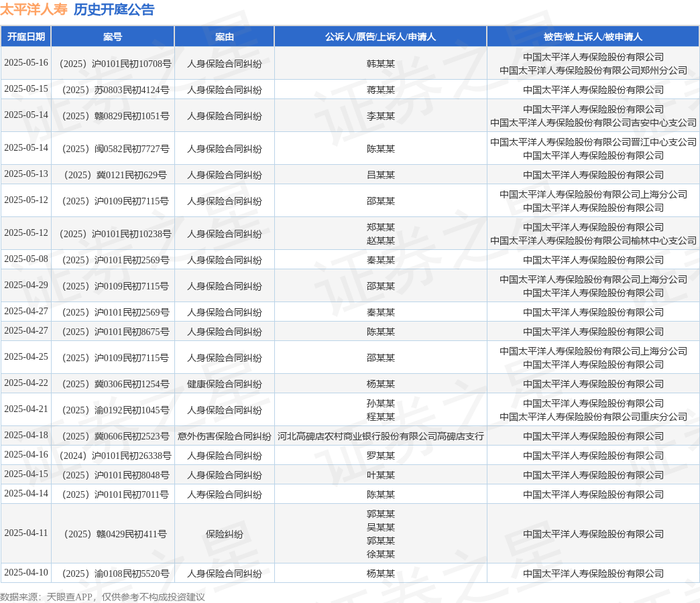Select the date 2025-04-10

[26, 572]
